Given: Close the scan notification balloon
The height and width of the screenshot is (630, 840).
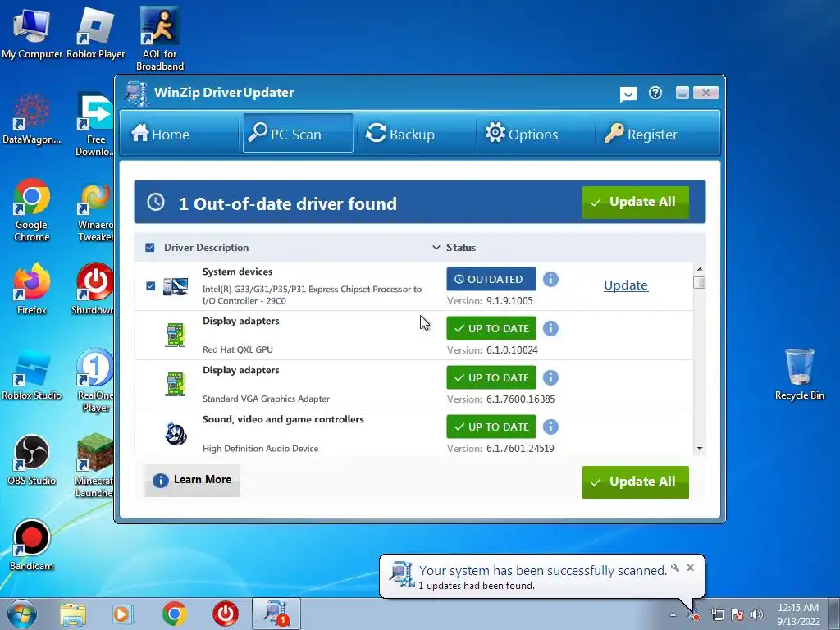Looking at the screenshot, I should [x=691, y=568].
